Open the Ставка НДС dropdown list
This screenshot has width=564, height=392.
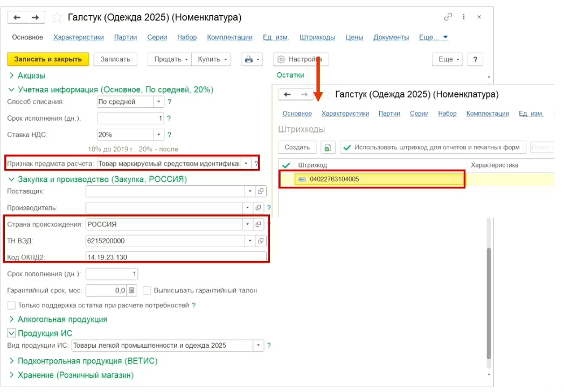[x=159, y=135]
